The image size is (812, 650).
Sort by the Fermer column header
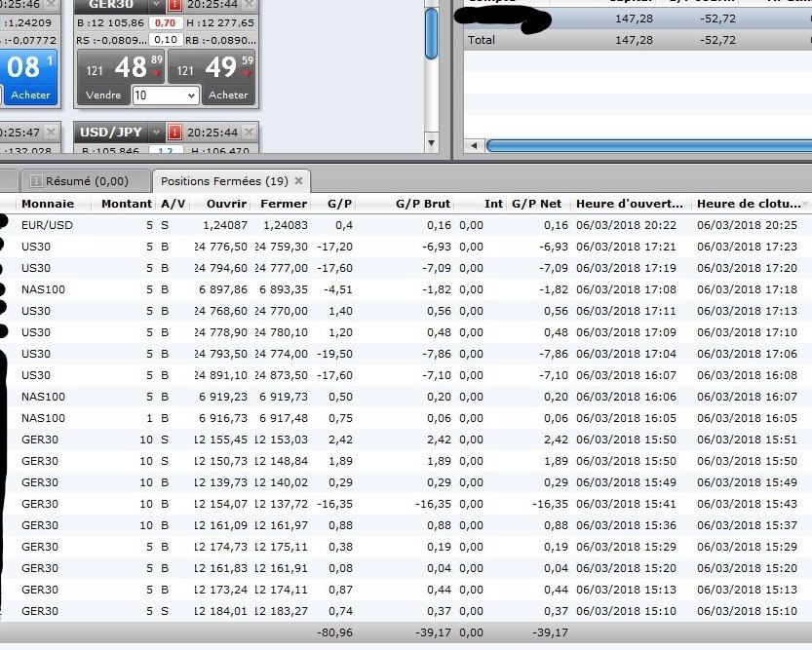tap(284, 204)
